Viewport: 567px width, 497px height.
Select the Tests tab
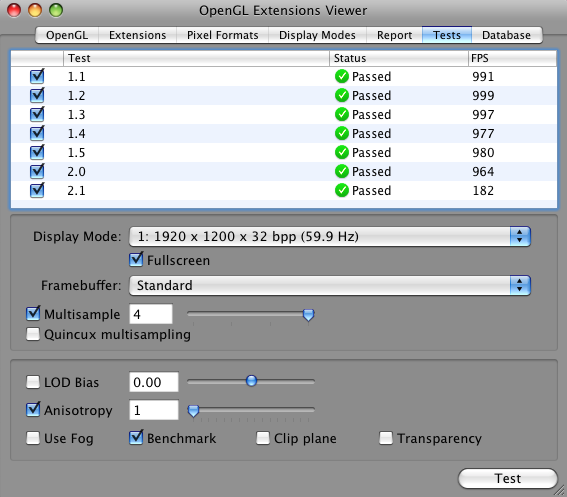447,35
